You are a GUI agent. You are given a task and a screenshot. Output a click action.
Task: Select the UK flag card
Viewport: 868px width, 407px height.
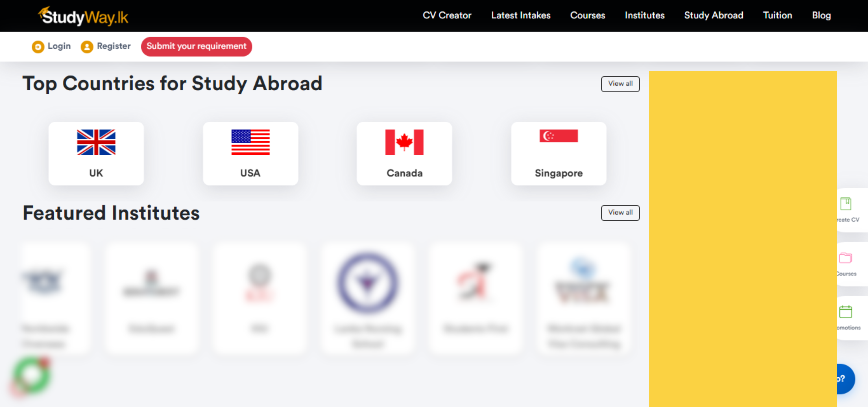(96, 153)
